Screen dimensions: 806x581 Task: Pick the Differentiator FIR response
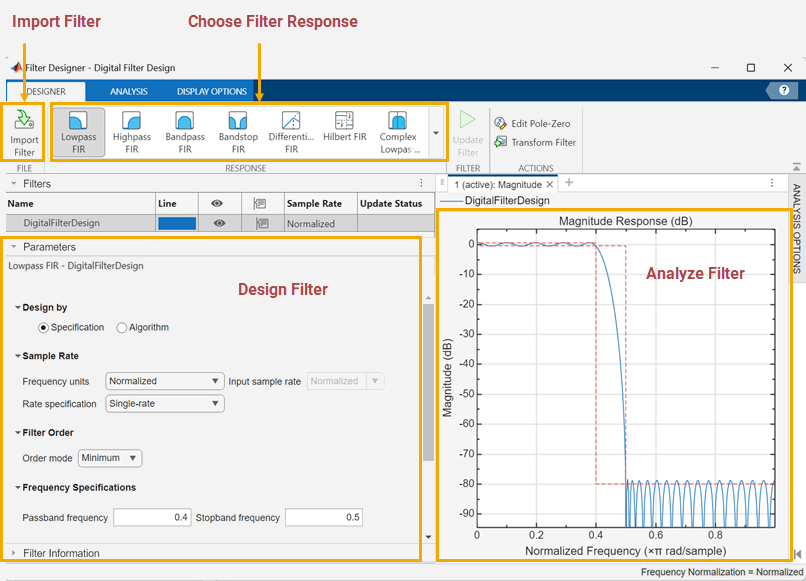291,131
